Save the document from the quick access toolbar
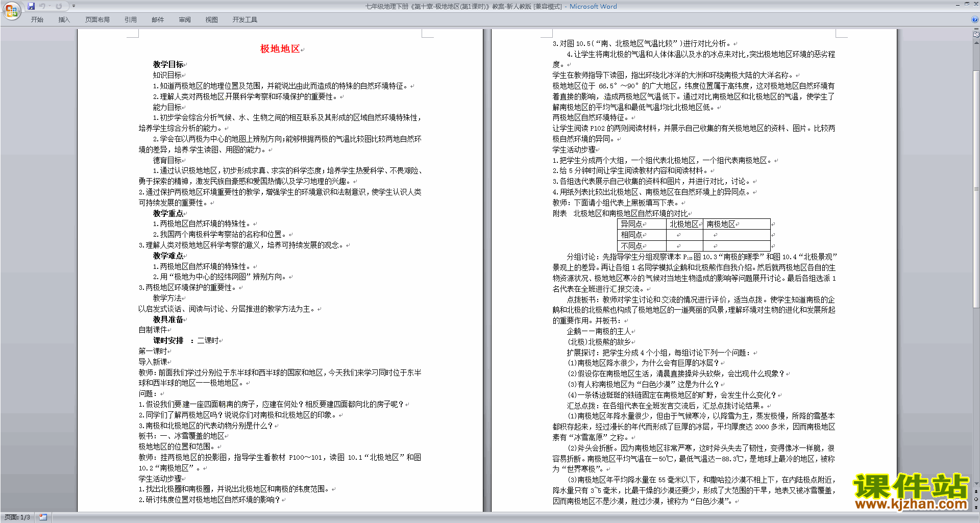 (x=31, y=6)
